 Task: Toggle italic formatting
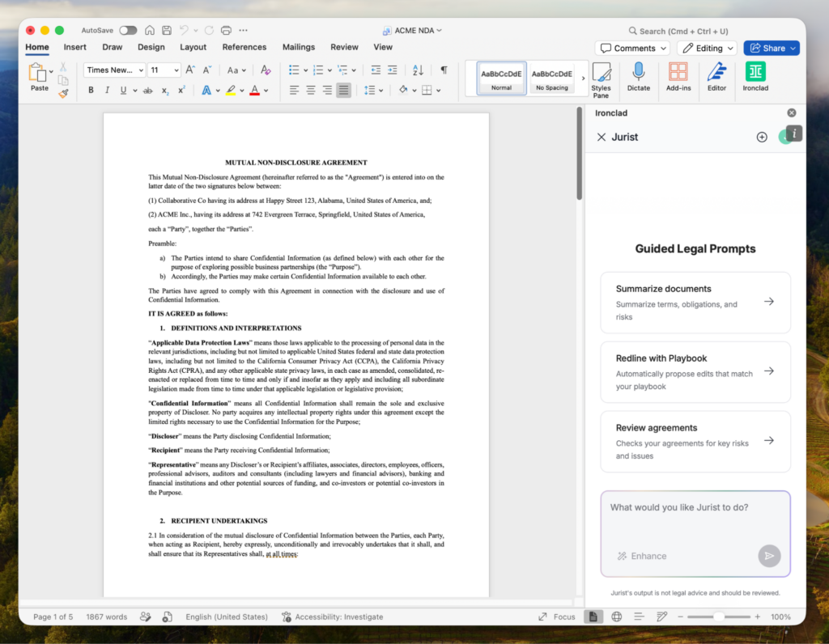pyautogui.click(x=108, y=91)
